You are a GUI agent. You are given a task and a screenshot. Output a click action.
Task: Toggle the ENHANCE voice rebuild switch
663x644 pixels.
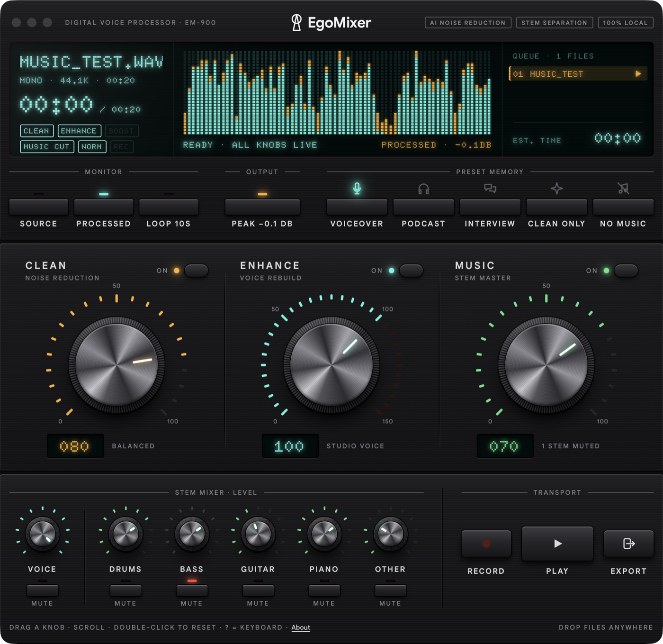tap(411, 271)
